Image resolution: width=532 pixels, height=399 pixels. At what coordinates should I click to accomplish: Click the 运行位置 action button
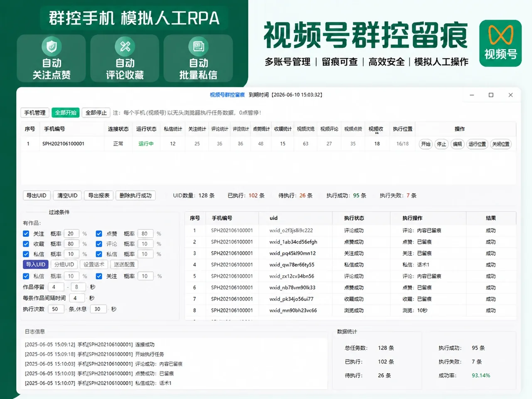[477, 144]
